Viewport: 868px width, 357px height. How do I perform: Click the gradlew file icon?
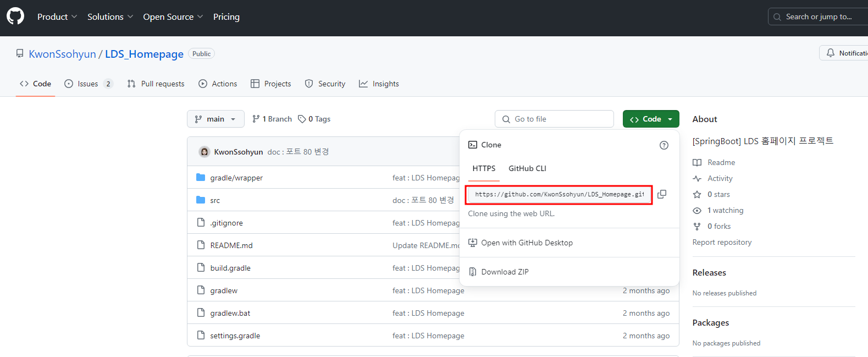pos(201,290)
